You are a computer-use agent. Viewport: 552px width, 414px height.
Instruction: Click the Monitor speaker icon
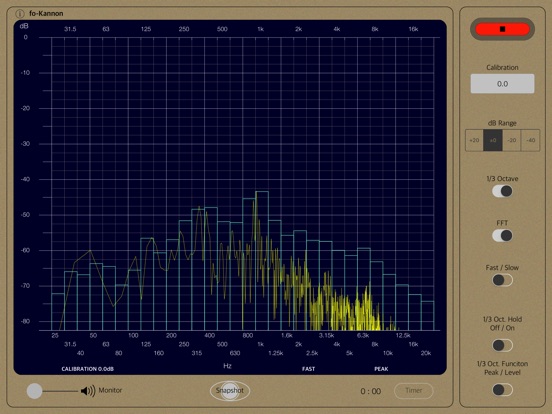[88, 390]
